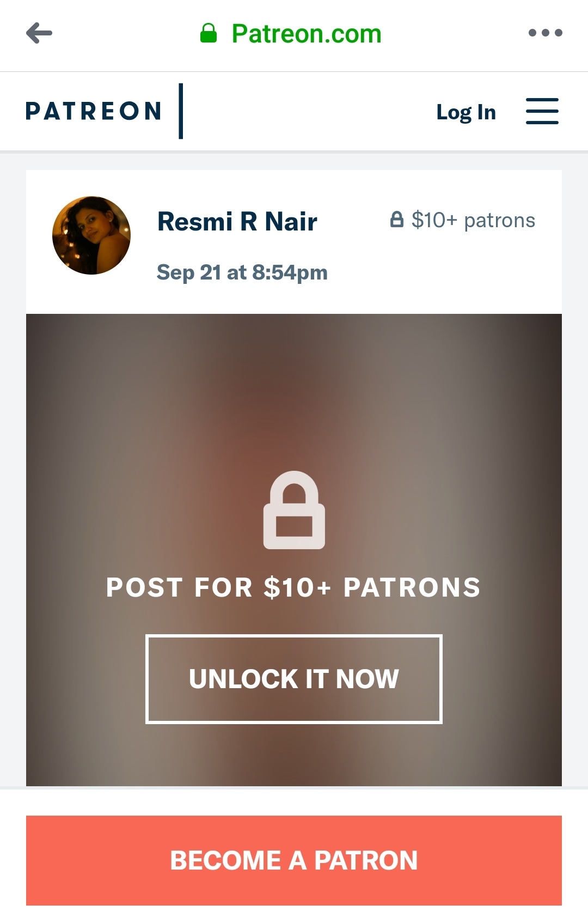Open the Resmi R Nair creator name
The width and height of the screenshot is (588, 923).
pyautogui.click(x=237, y=222)
